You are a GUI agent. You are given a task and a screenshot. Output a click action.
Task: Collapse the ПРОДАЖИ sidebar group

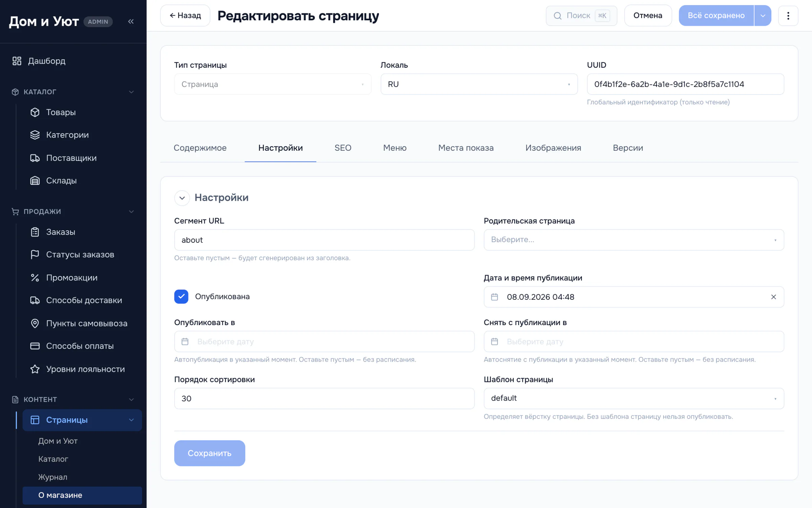(131, 212)
